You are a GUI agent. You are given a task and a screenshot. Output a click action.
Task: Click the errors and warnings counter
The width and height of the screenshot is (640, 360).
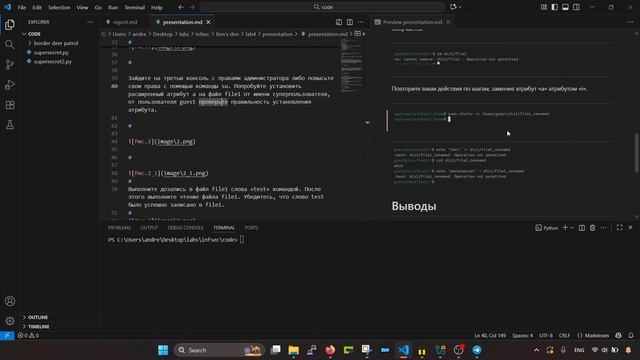[x=28, y=336]
